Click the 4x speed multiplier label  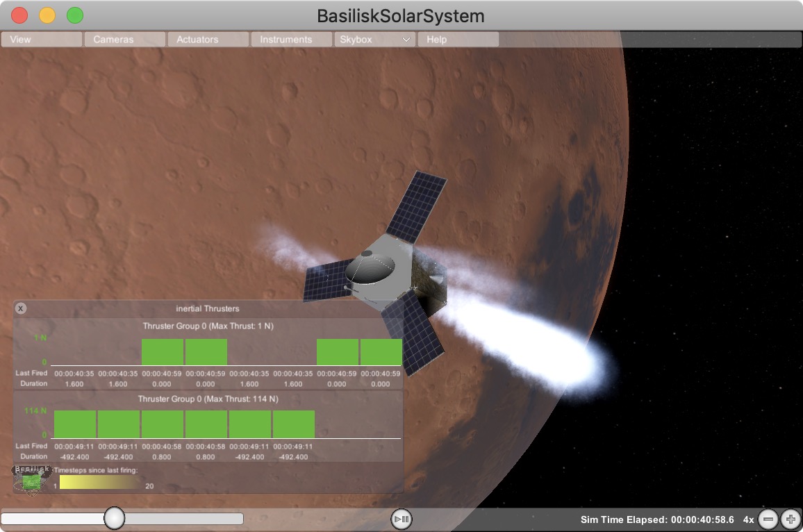[748, 519]
